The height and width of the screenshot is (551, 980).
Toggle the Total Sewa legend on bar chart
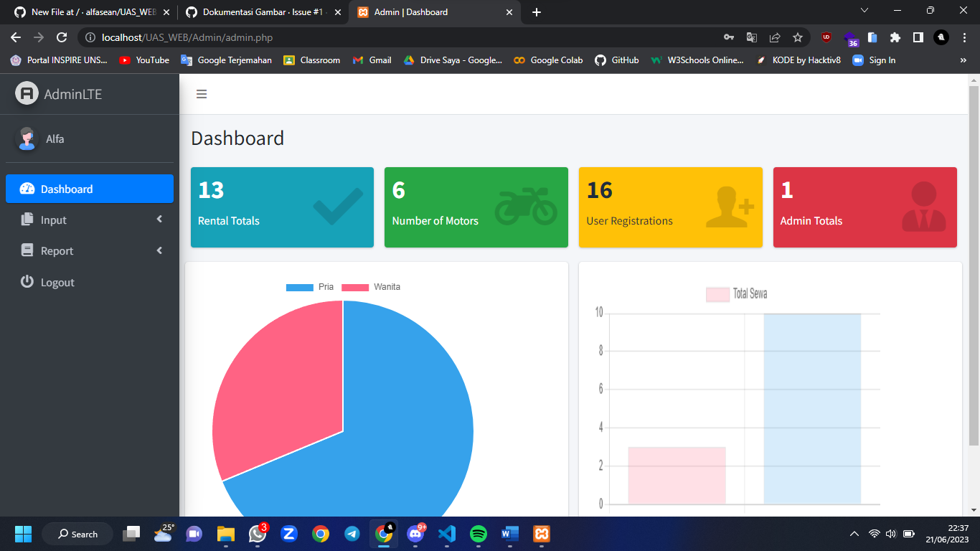click(x=735, y=293)
